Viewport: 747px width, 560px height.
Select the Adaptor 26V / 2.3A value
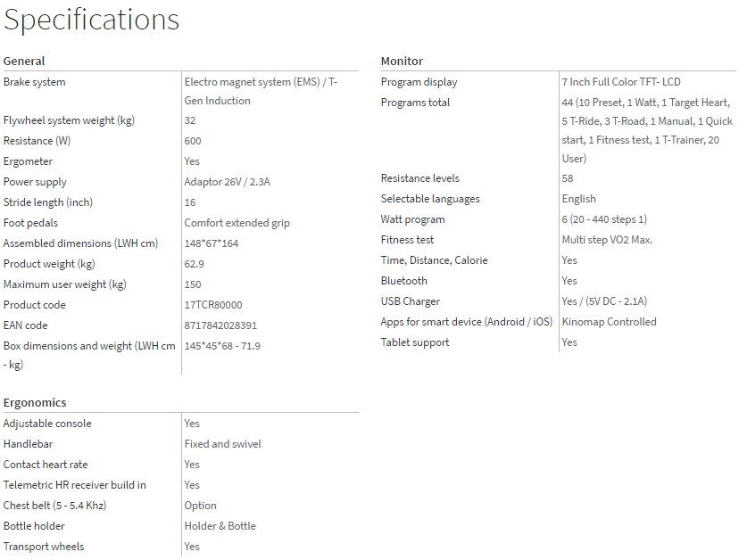coord(227,182)
